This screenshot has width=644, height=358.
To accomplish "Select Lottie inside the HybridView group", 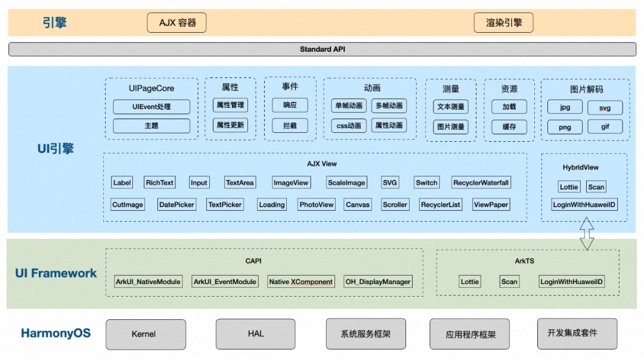I will point(569,187).
